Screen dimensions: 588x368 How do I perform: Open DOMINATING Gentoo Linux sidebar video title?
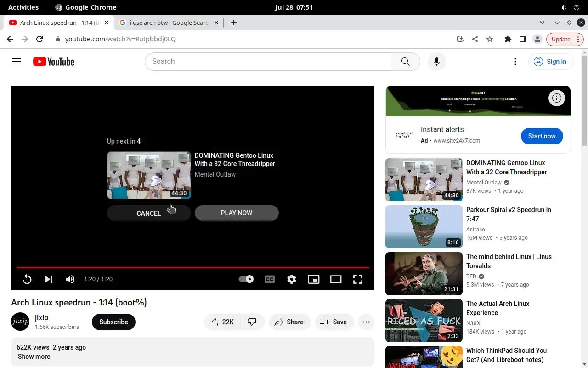point(507,167)
